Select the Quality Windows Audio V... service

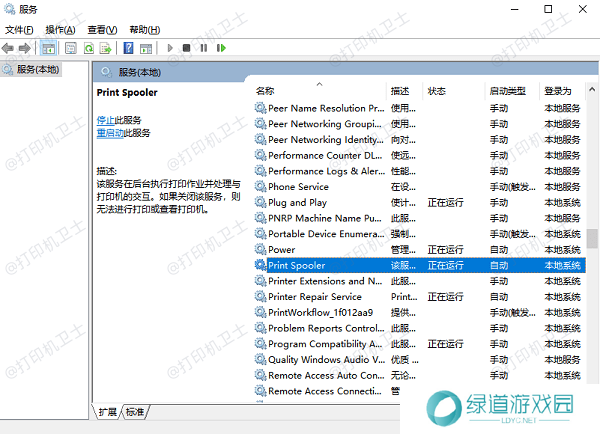pyautogui.click(x=419, y=359)
